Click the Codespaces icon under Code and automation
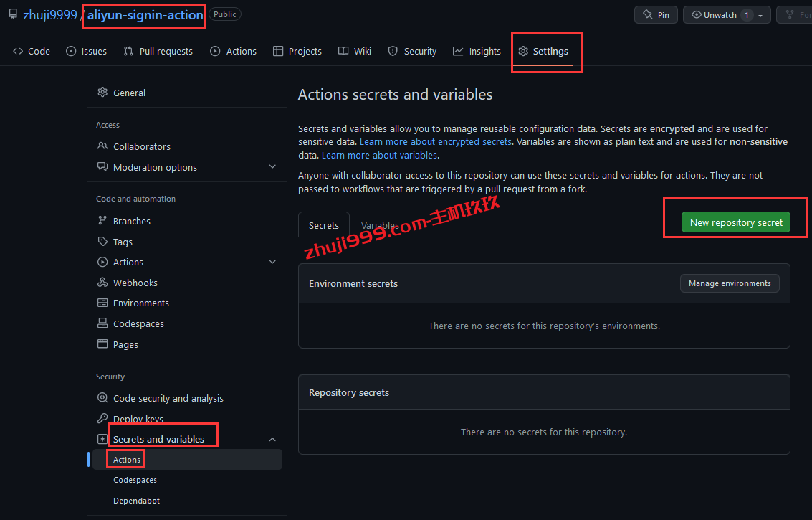This screenshot has width=812, height=520. [x=102, y=323]
